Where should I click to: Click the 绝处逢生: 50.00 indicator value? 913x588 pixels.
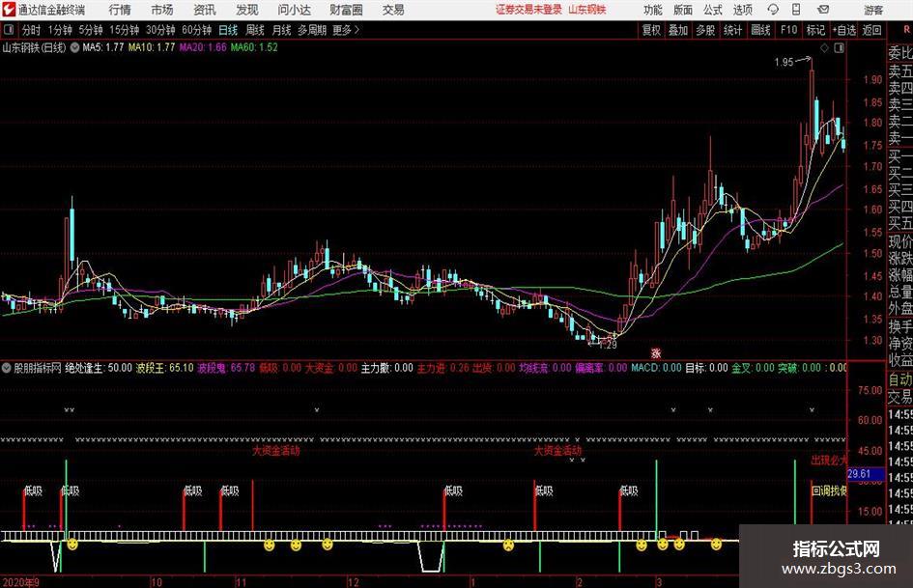(99, 368)
